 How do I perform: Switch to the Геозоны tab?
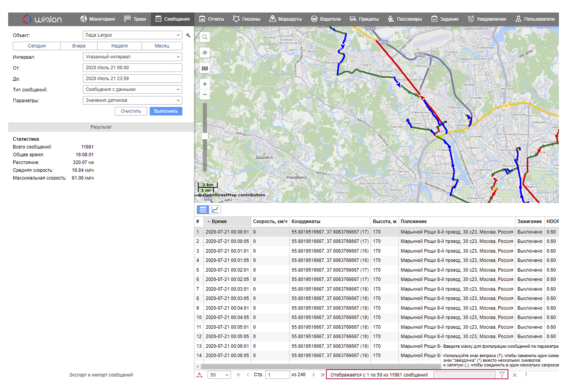pyautogui.click(x=246, y=19)
